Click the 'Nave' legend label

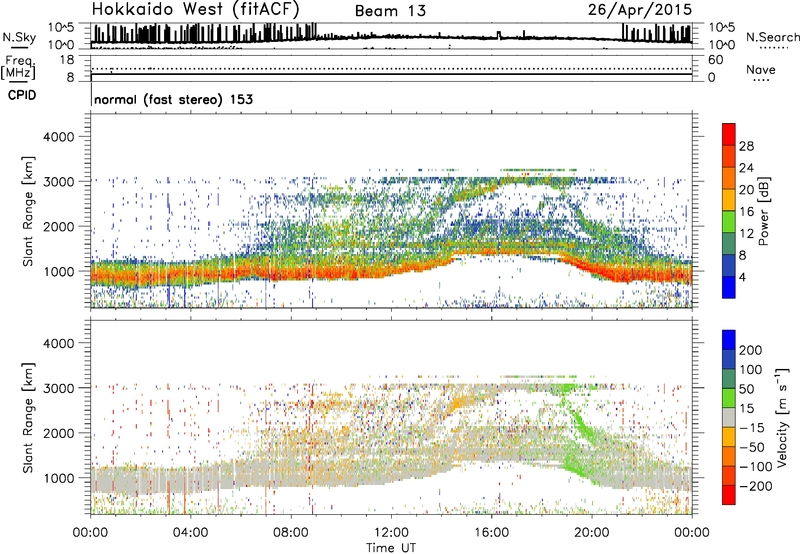(x=760, y=69)
